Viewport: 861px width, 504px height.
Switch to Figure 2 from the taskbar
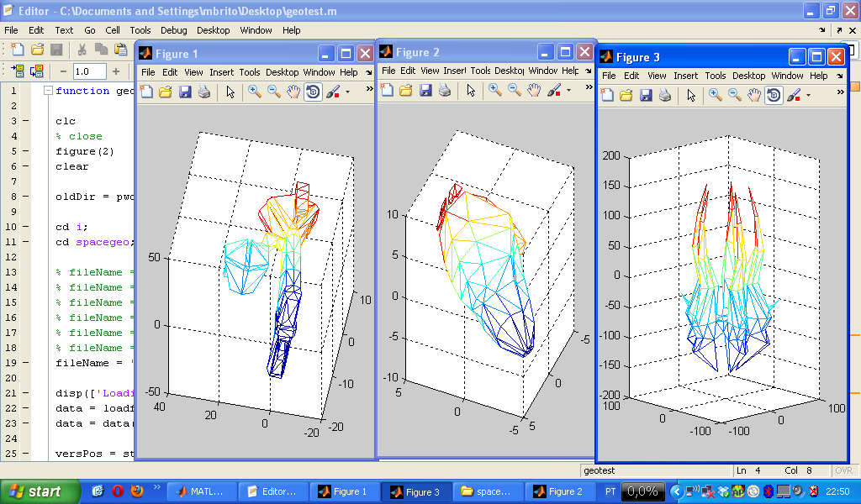[x=558, y=491]
